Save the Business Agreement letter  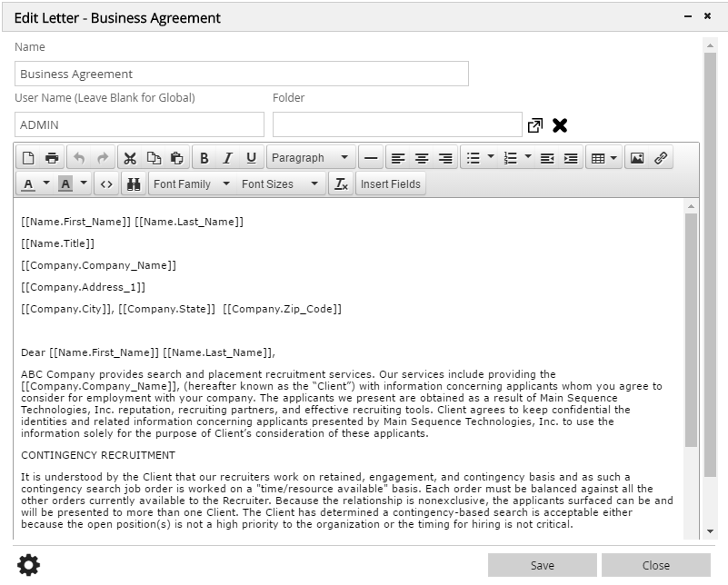click(543, 565)
